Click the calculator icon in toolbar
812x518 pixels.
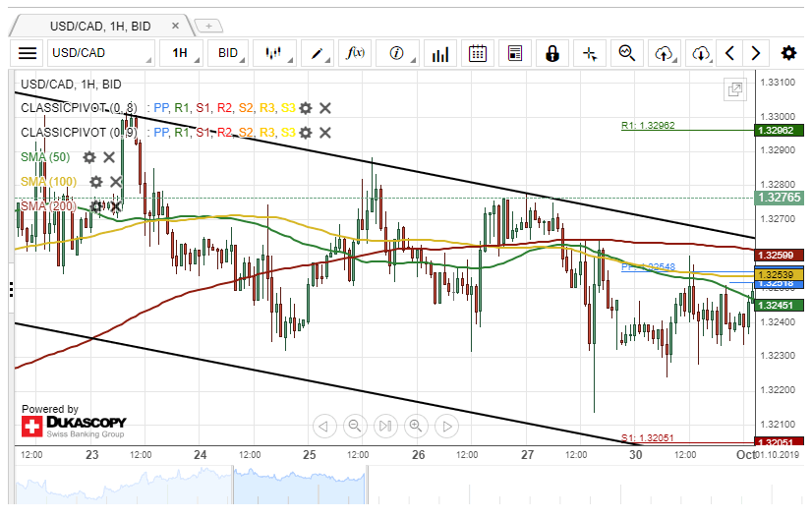(x=514, y=53)
